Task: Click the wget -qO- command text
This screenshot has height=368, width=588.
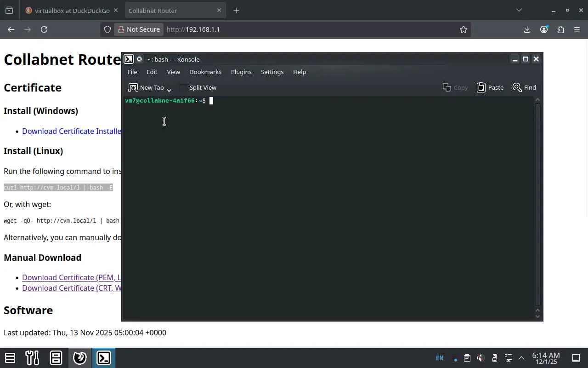Action: pos(62,221)
